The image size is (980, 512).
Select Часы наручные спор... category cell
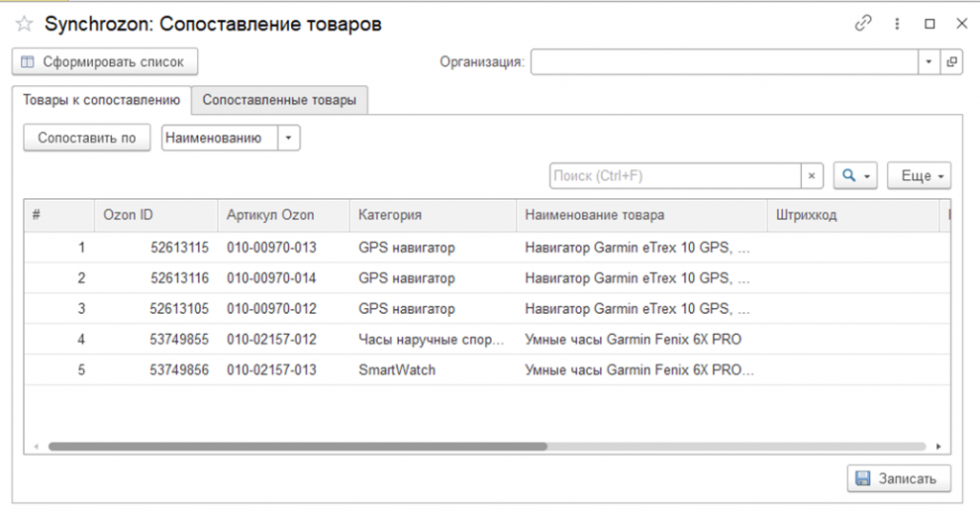pyautogui.click(x=434, y=340)
